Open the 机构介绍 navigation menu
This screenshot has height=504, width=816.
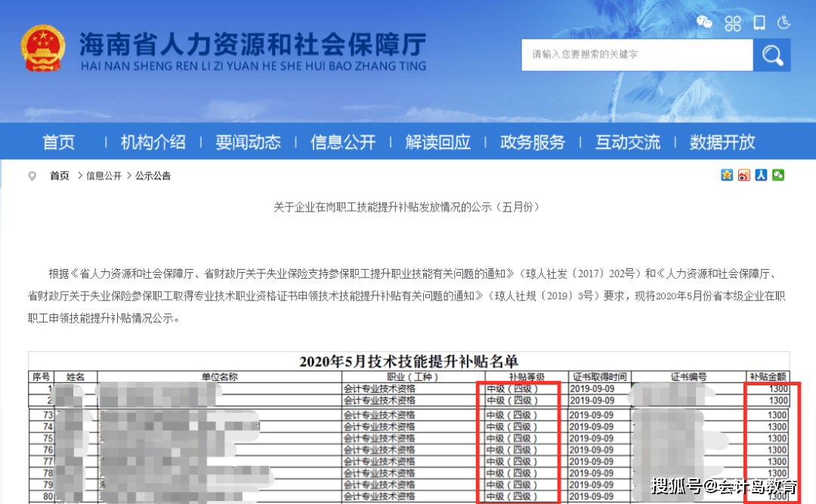[x=153, y=141]
